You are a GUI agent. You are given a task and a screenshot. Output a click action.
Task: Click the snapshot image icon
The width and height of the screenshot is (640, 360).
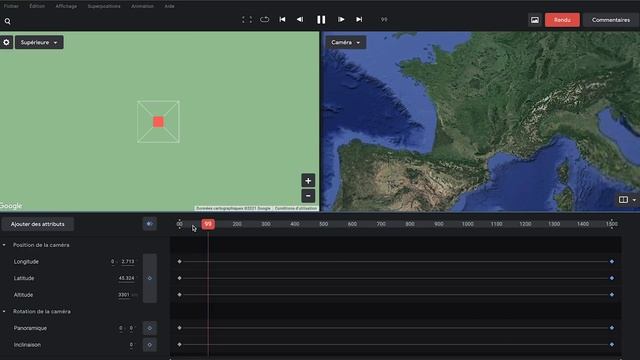535,20
